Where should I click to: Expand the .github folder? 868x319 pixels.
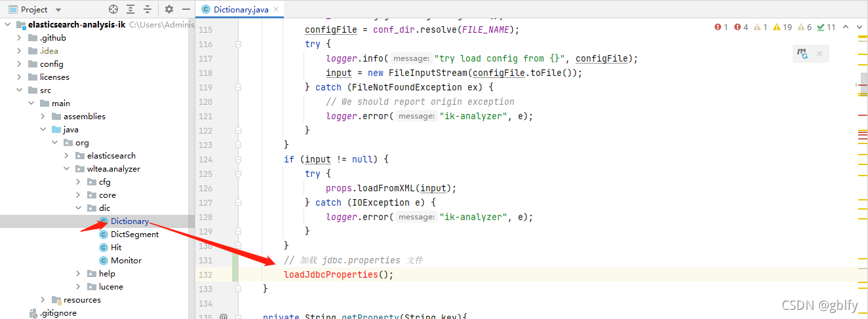tap(20, 37)
